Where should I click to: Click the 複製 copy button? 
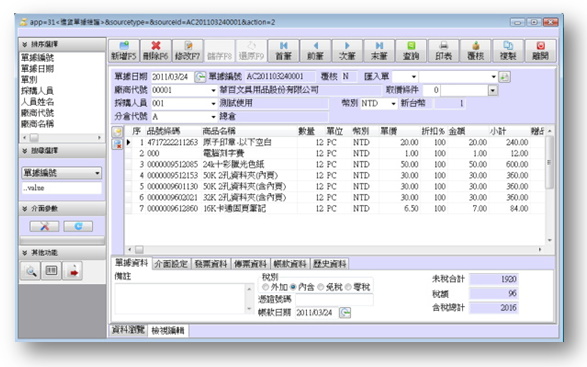508,51
